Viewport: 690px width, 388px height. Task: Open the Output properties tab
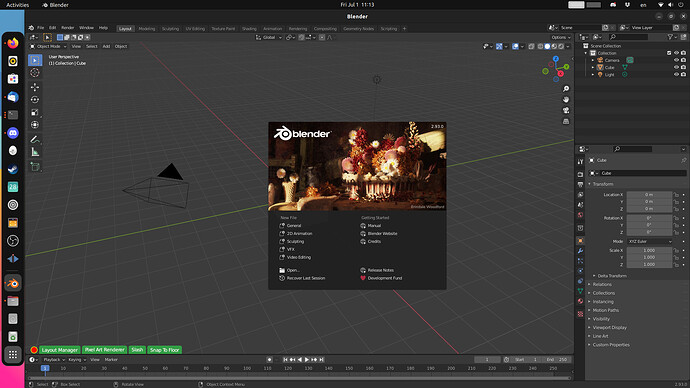tap(580, 184)
